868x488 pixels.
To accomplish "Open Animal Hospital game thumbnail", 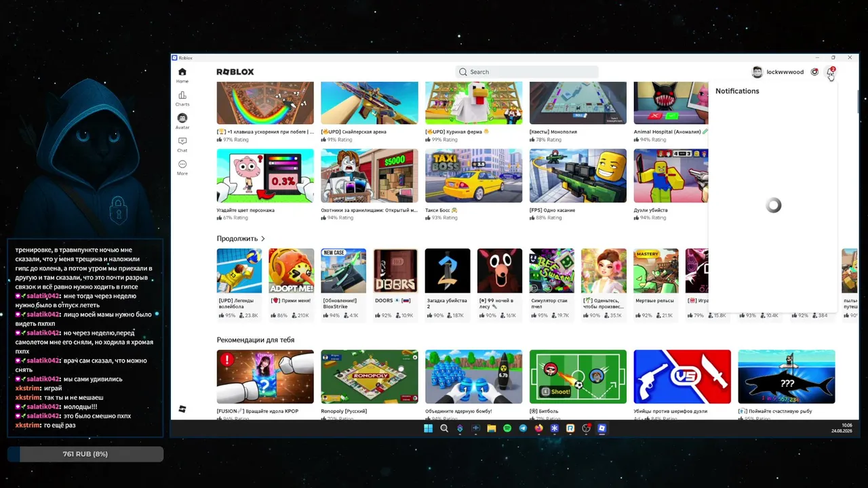I will point(671,103).
